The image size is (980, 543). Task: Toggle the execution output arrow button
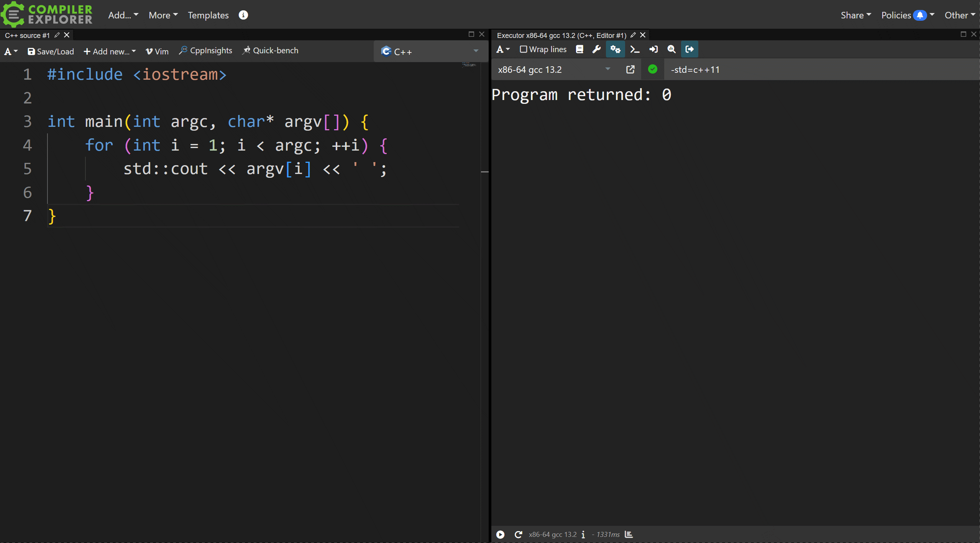[689, 49]
